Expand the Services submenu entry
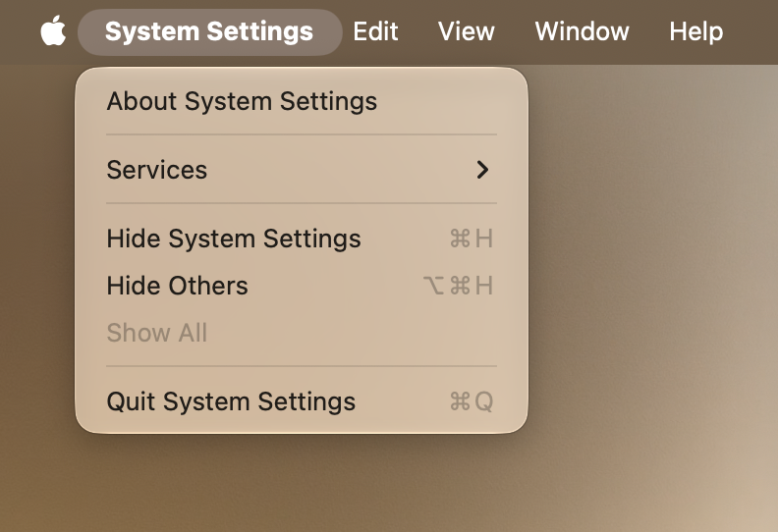 coord(302,170)
